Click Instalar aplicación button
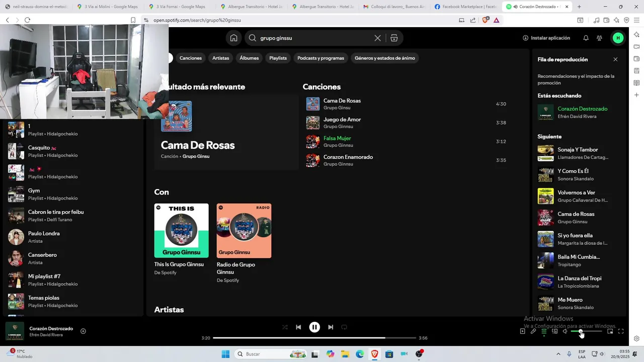 point(546,38)
